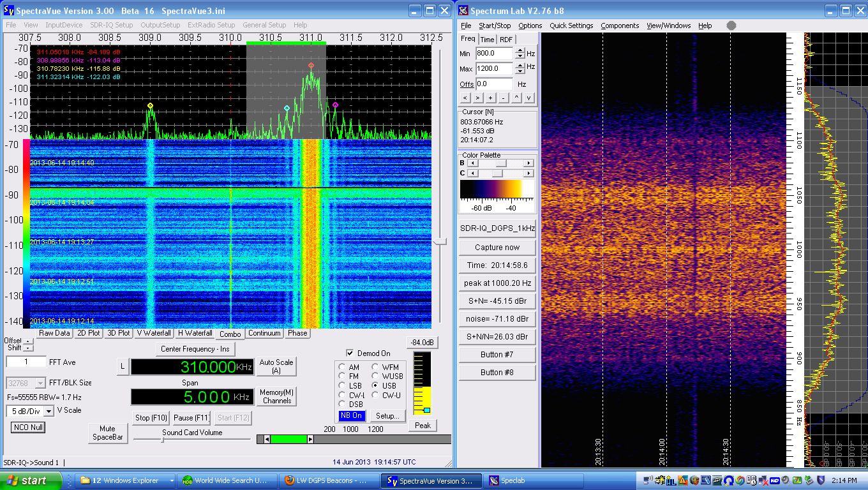Click the 'L' lock button beside center frequency
This screenshot has height=490, width=868.
click(x=123, y=366)
